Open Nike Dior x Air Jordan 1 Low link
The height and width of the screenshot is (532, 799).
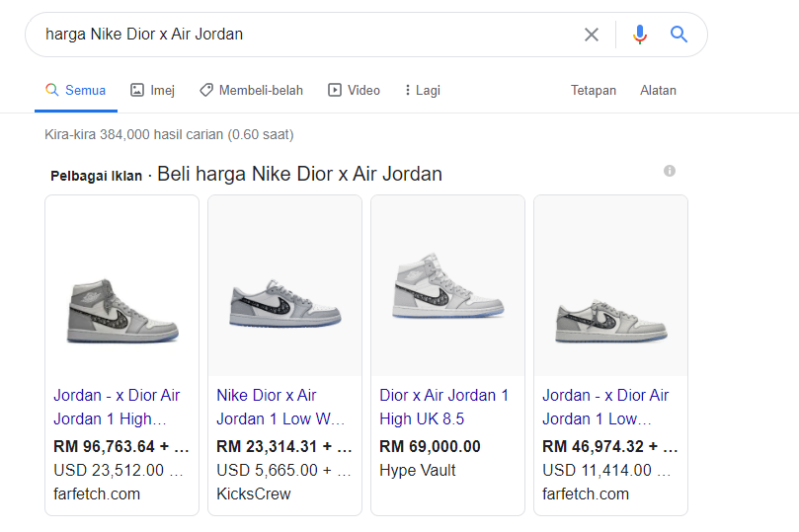point(280,406)
